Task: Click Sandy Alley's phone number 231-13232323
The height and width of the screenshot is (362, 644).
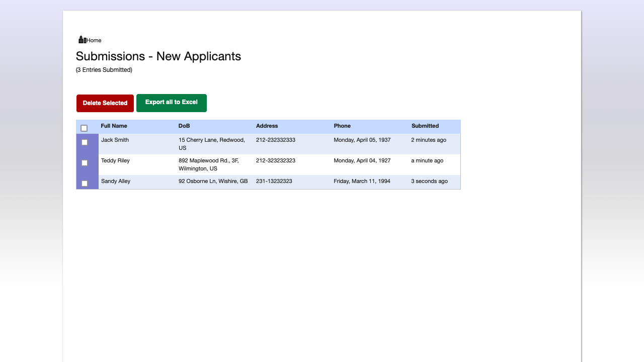Action: point(274,181)
